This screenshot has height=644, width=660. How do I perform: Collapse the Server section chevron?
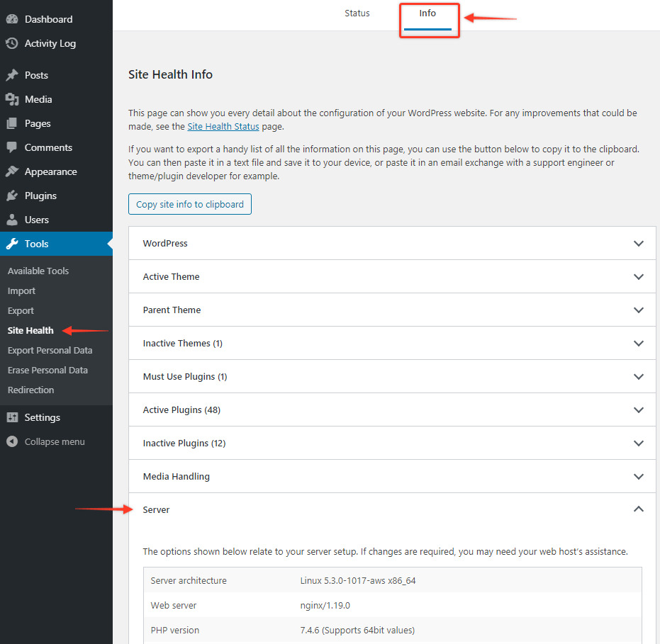638,509
